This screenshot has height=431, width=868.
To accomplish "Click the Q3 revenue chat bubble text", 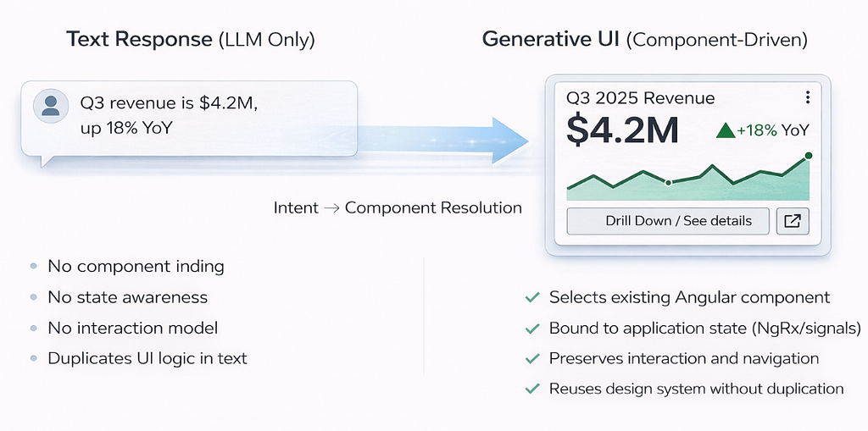I will 169,116.
